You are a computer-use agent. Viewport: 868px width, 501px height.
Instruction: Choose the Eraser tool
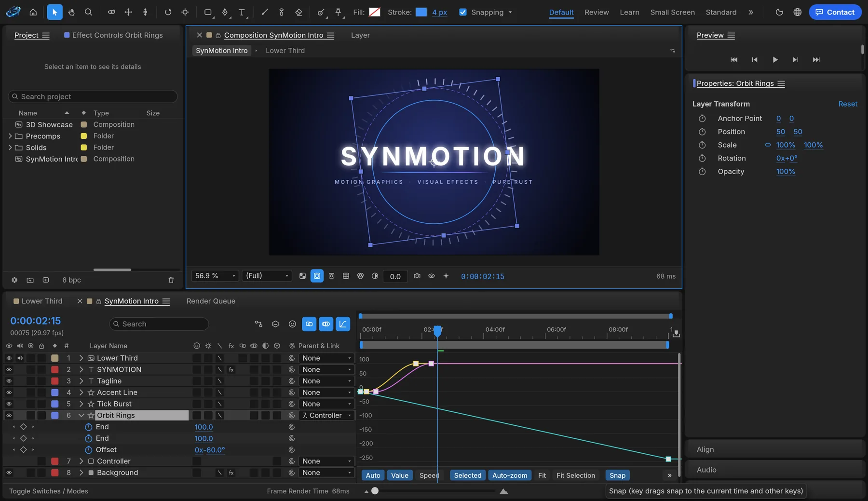point(298,12)
